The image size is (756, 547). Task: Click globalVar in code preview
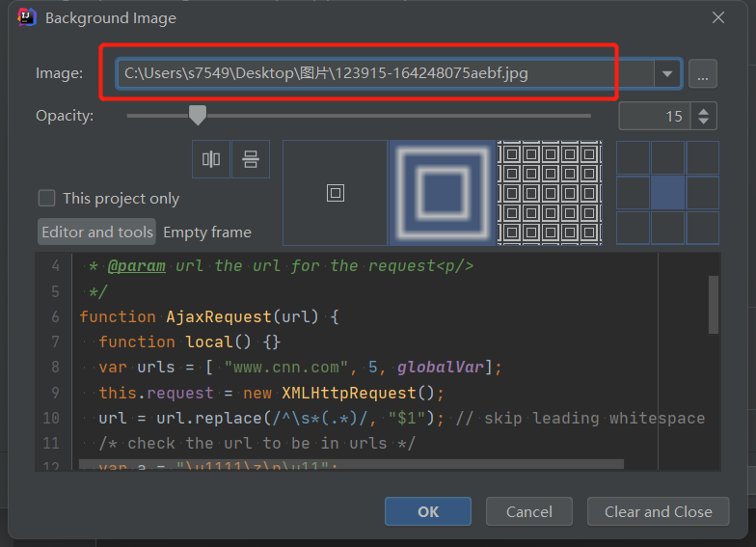(440, 367)
